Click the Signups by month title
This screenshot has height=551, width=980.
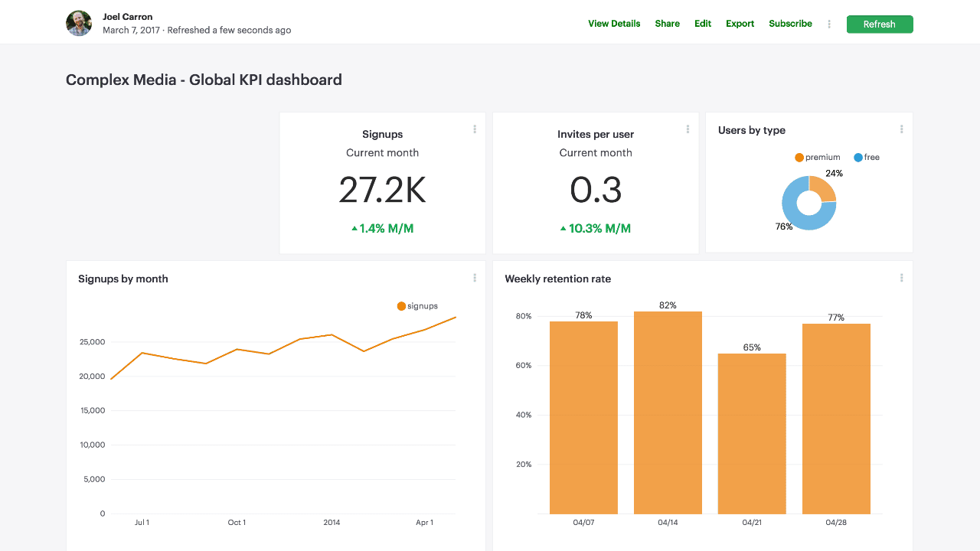[x=123, y=279]
